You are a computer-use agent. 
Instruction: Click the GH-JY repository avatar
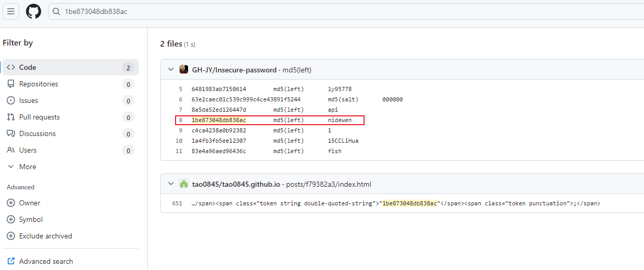pos(184,70)
